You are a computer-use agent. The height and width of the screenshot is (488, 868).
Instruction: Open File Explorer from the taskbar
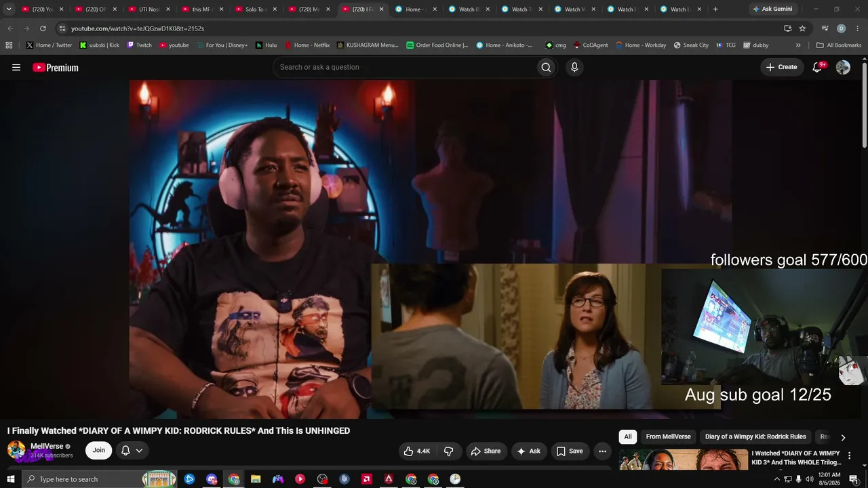[x=256, y=479]
